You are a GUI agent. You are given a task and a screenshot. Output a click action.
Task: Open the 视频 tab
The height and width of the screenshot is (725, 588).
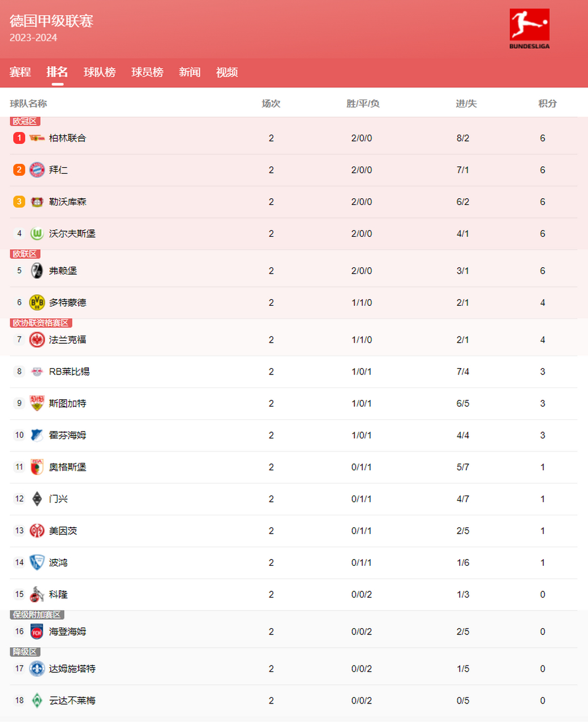pos(227,72)
